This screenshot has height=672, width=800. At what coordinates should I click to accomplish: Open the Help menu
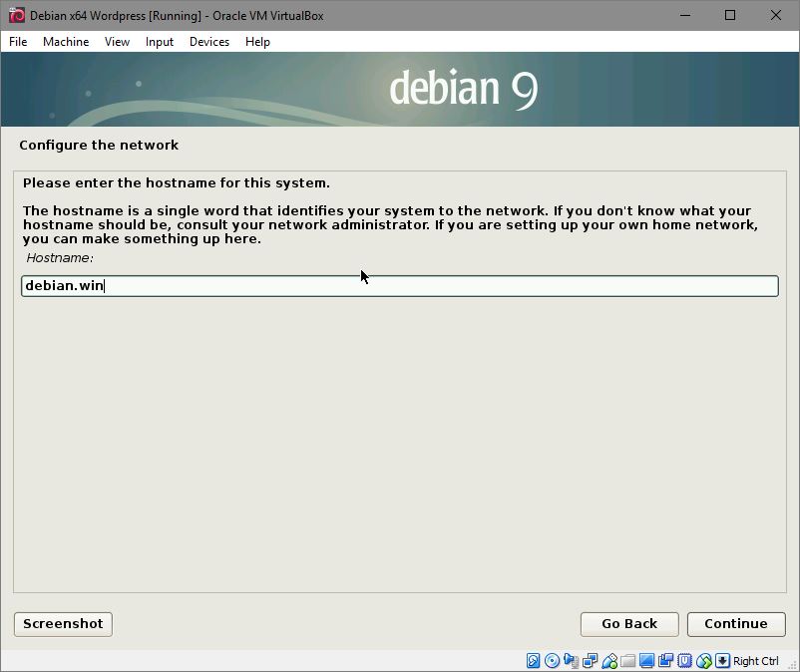click(x=257, y=42)
